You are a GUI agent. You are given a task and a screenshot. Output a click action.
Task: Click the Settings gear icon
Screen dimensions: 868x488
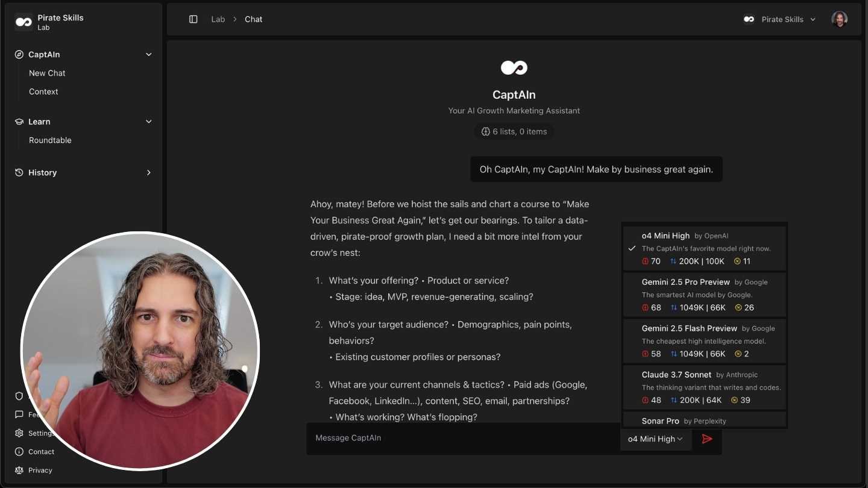coord(19,433)
